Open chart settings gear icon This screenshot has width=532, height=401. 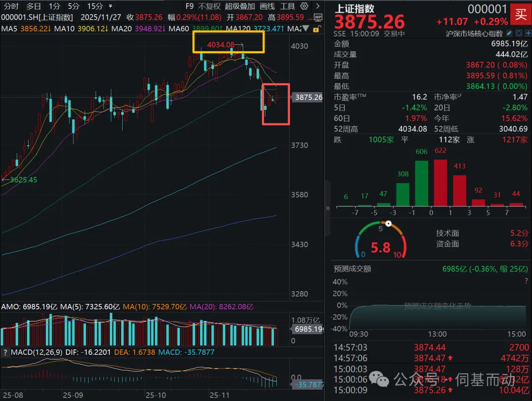[304, 6]
